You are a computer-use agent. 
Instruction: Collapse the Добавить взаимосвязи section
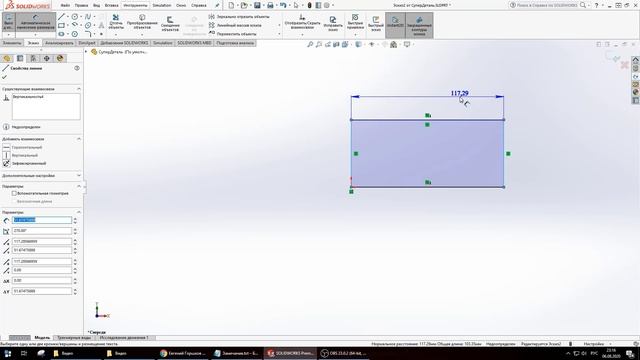(79, 139)
